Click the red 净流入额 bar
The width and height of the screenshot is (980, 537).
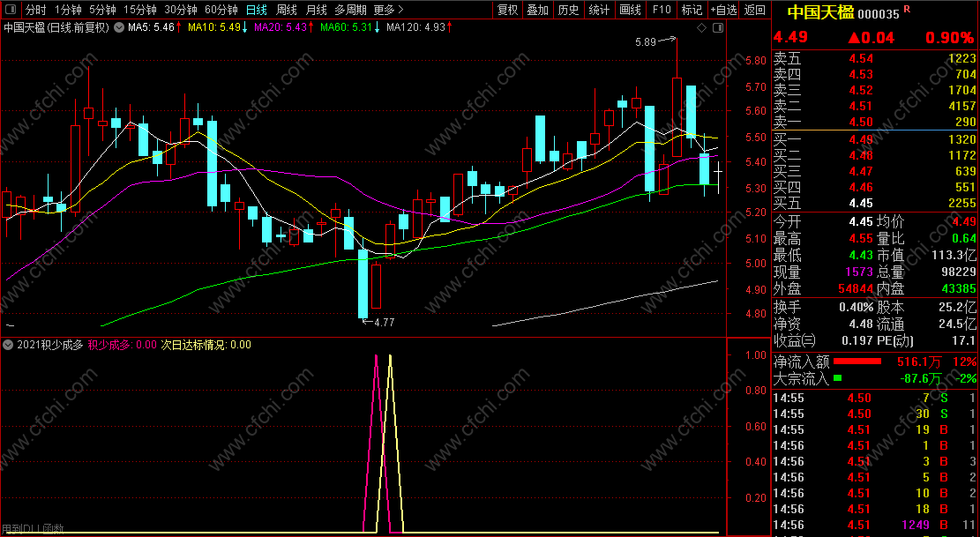pyautogui.click(x=857, y=362)
